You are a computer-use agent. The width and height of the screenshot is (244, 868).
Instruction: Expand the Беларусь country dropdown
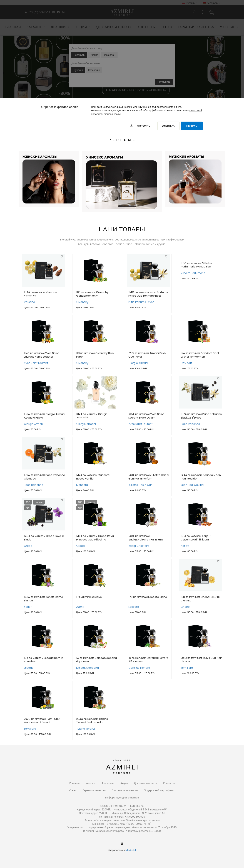click(x=212, y=3)
